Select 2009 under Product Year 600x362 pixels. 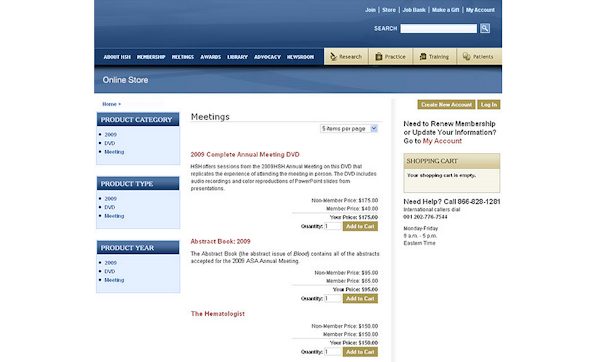tap(111, 263)
